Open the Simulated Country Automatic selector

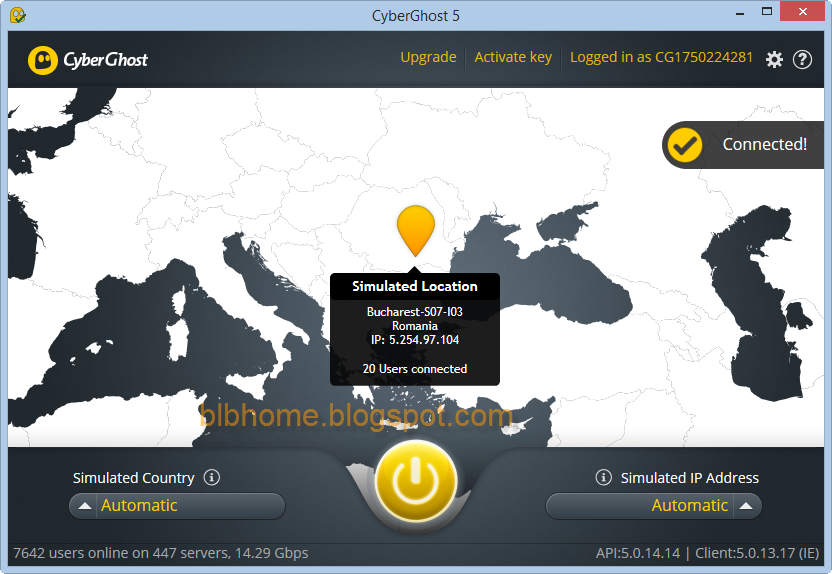coord(177,506)
